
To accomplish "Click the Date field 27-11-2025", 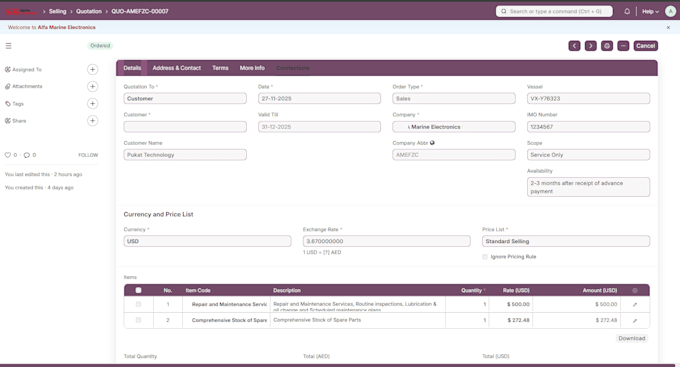I will tap(319, 98).
